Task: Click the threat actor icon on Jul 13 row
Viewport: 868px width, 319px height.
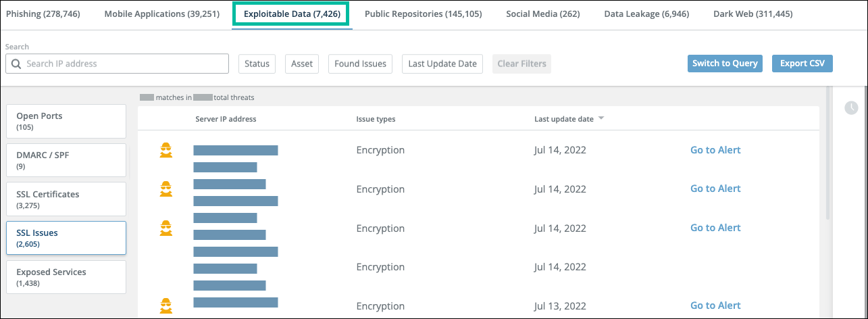Action: click(x=165, y=305)
